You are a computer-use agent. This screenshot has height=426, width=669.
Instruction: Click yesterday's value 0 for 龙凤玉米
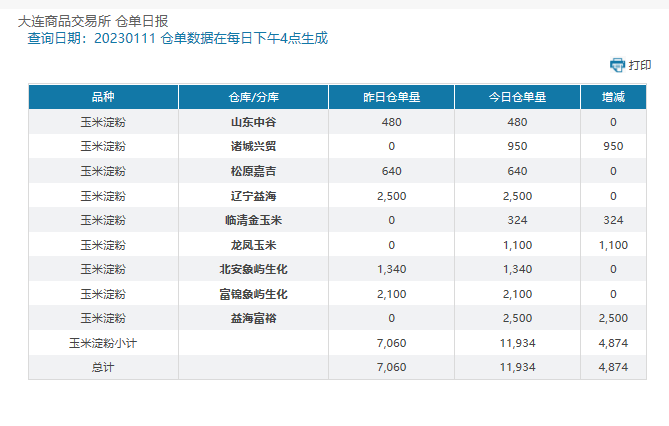pos(391,245)
